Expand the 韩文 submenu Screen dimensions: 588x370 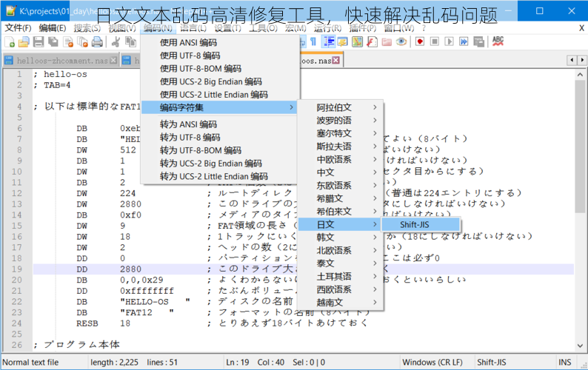pyautogui.click(x=341, y=238)
